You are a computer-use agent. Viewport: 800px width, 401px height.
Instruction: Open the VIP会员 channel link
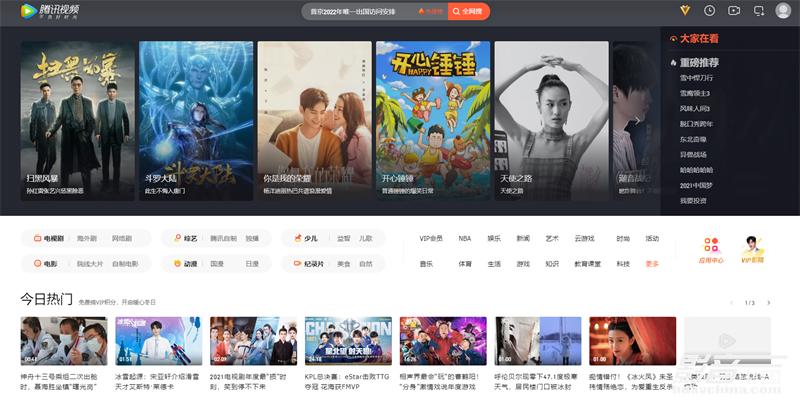click(431, 238)
